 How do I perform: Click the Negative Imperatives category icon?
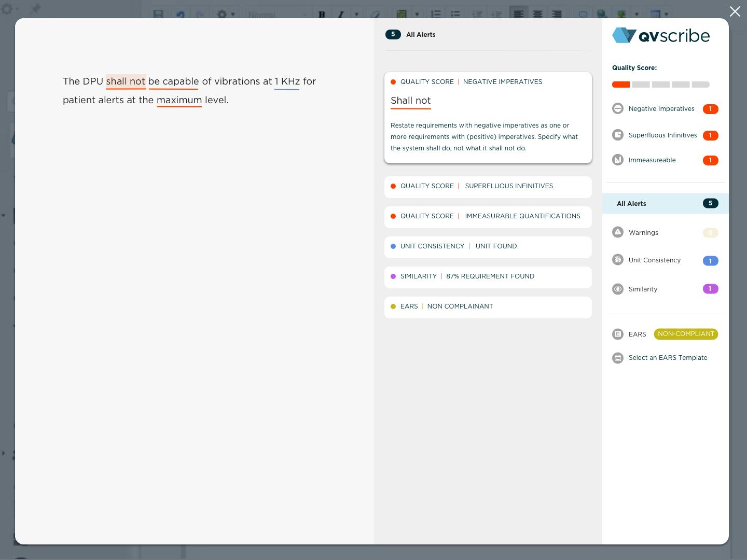[618, 108]
